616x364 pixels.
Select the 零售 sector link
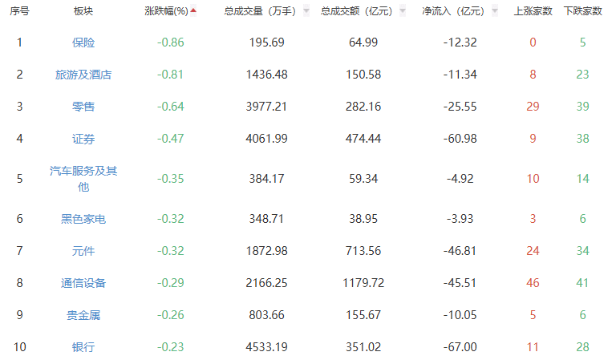[83, 107]
